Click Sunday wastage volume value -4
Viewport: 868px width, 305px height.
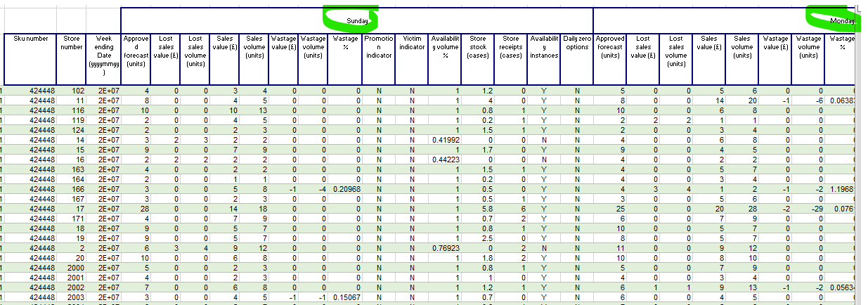[313, 189]
